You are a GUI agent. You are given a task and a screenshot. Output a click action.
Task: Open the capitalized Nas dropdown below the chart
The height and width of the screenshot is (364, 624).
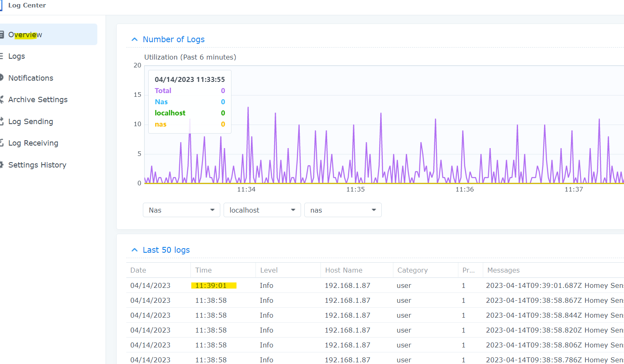tap(181, 210)
